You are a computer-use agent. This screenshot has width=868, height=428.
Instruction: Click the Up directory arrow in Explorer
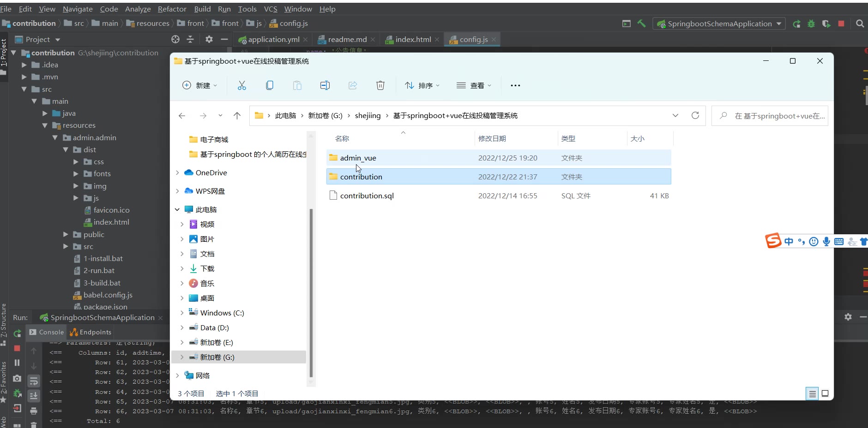[237, 116]
